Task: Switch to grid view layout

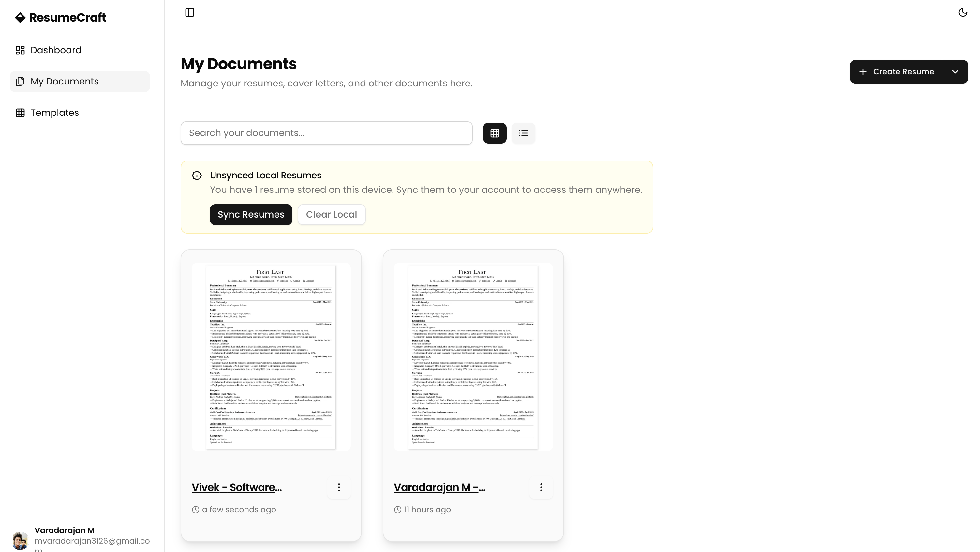Action: (495, 133)
